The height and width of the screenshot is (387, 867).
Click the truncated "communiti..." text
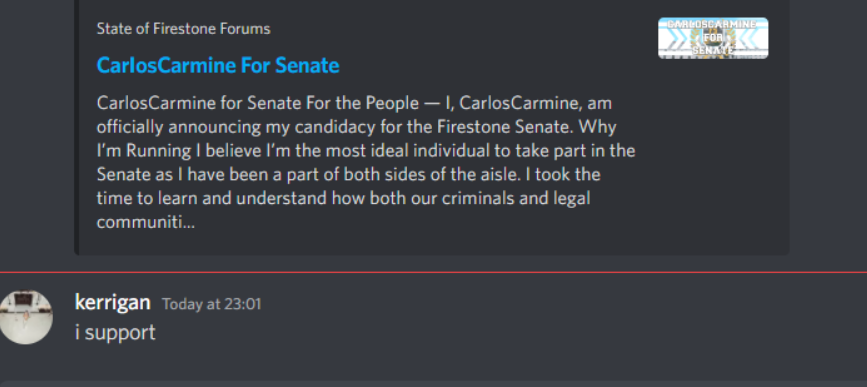pos(146,223)
